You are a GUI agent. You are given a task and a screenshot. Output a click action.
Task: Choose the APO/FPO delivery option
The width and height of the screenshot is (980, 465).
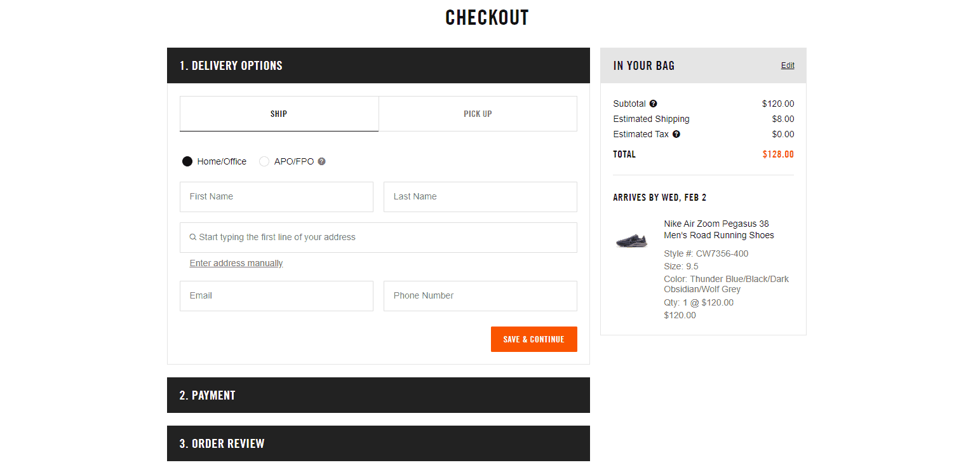pos(264,161)
